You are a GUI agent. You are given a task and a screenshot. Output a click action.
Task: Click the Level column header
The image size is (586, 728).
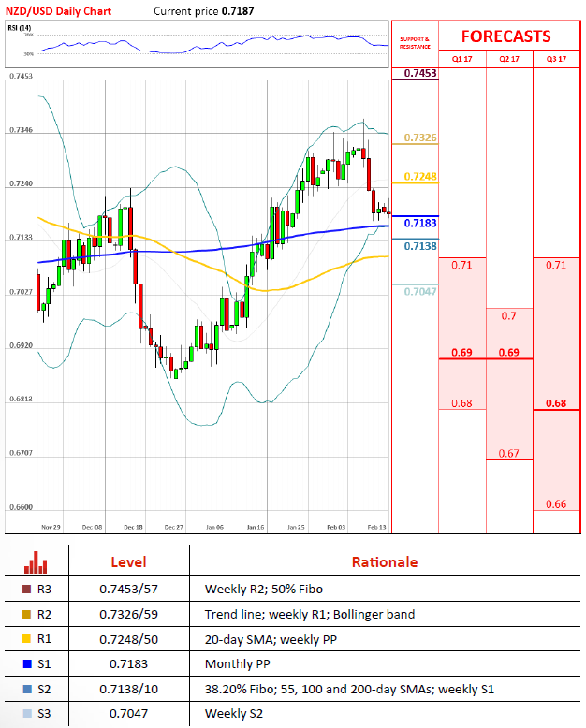tap(128, 562)
